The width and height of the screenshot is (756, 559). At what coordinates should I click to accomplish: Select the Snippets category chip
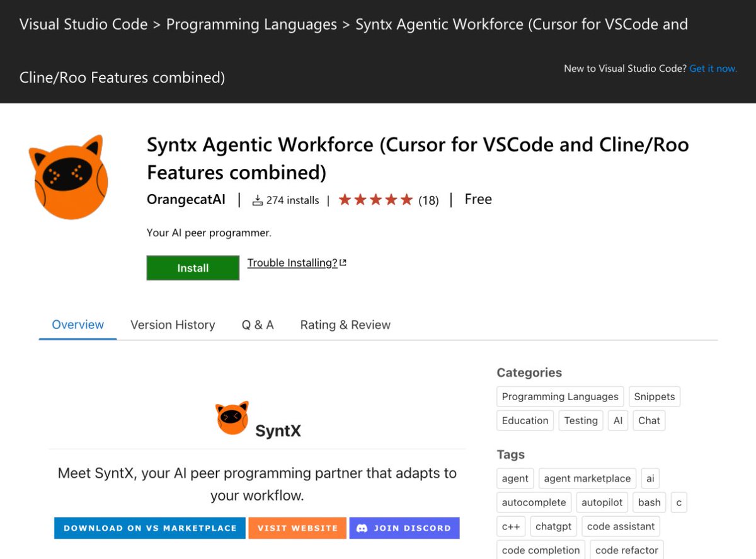(x=655, y=396)
